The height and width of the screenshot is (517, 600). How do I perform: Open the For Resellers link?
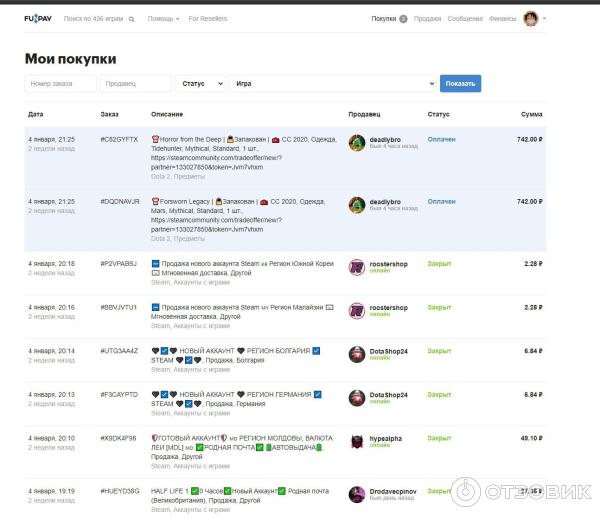208,18
